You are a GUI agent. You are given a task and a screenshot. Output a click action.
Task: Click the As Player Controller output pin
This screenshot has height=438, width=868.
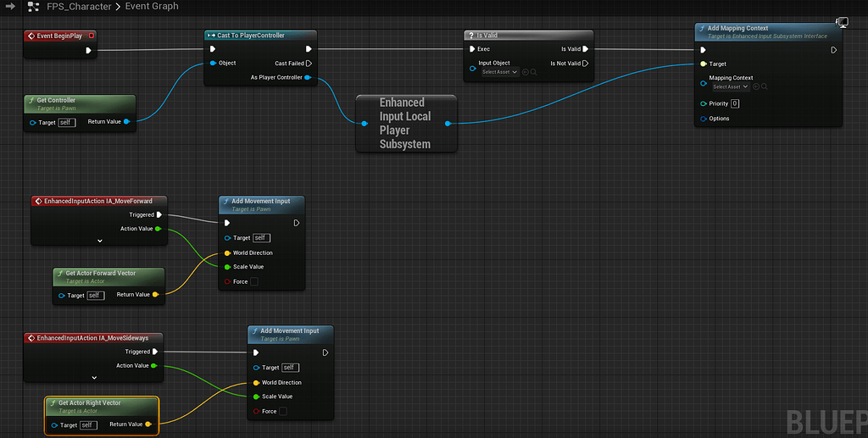(x=308, y=78)
